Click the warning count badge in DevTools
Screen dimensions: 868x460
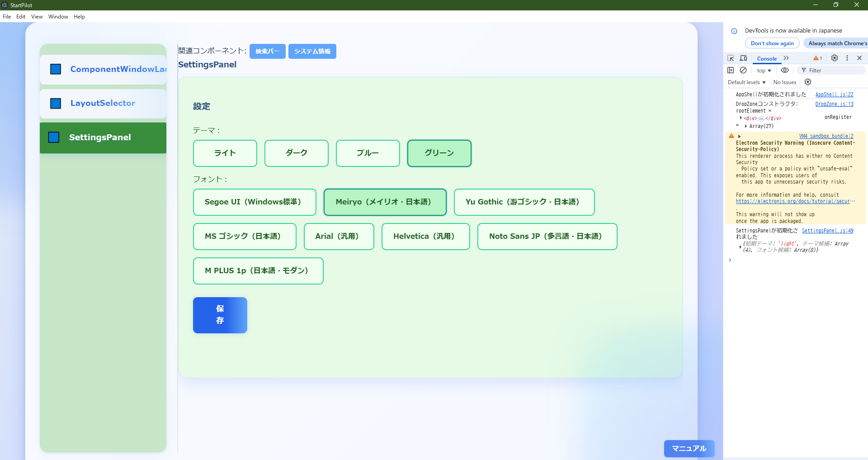tap(818, 58)
